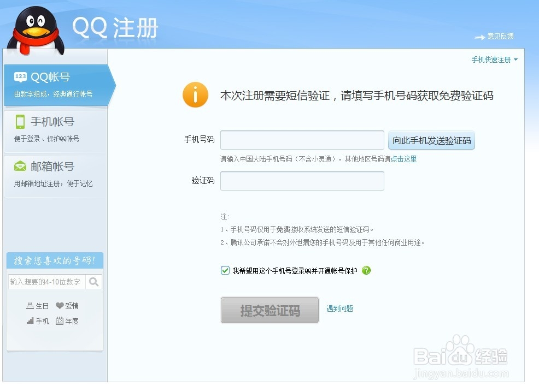Click the 遇到问题 link
This screenshot has height=392, width=539.
click(x=339, y=308)
